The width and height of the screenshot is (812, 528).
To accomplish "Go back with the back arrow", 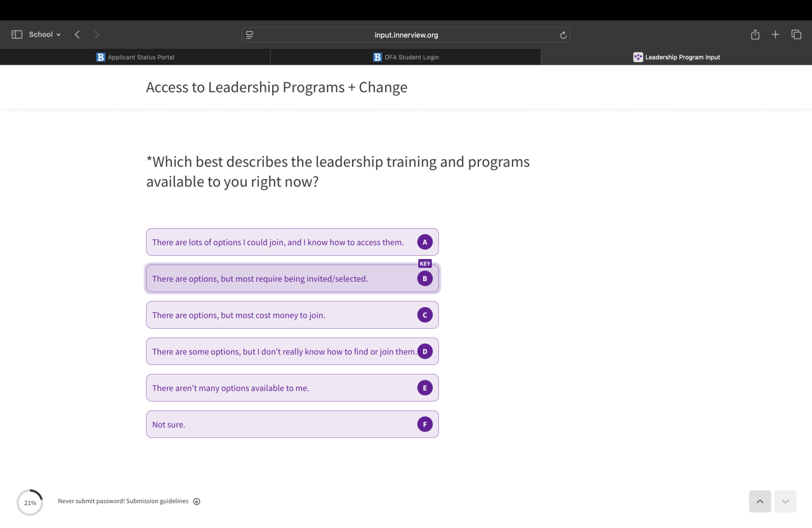I will [77, 35].
